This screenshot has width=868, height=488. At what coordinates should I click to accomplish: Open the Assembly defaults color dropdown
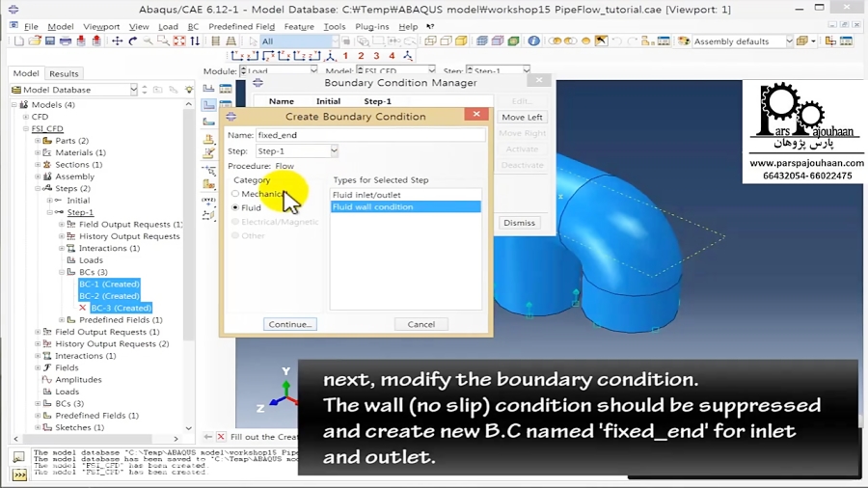(x=789, y=41)
